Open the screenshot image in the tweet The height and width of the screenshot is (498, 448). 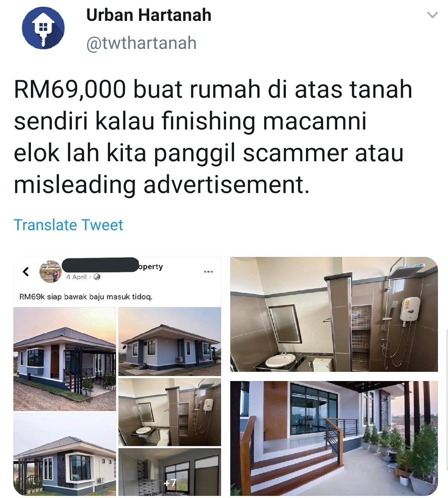(x=117, y=376)
